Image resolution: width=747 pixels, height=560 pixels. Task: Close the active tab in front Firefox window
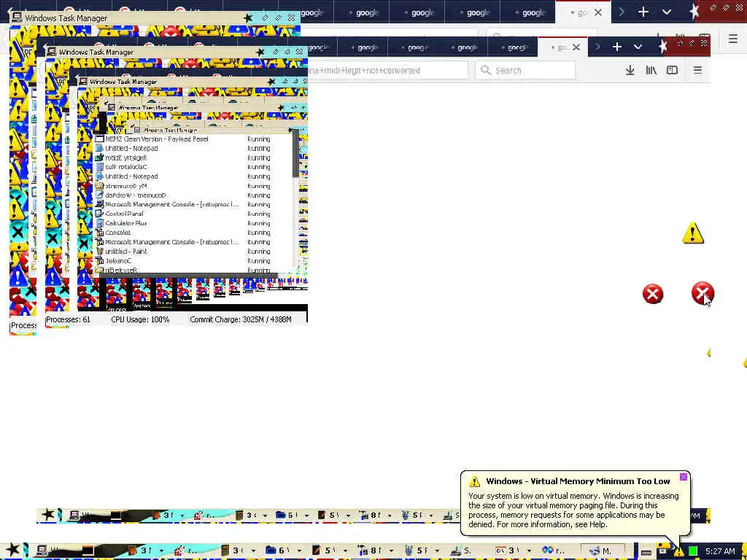(x=576, y=47)
